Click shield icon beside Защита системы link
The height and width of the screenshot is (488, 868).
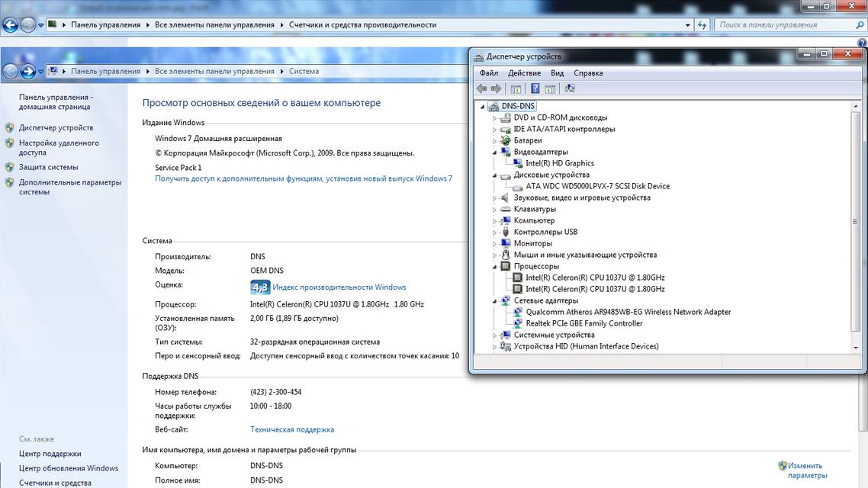tap(9, 167)
